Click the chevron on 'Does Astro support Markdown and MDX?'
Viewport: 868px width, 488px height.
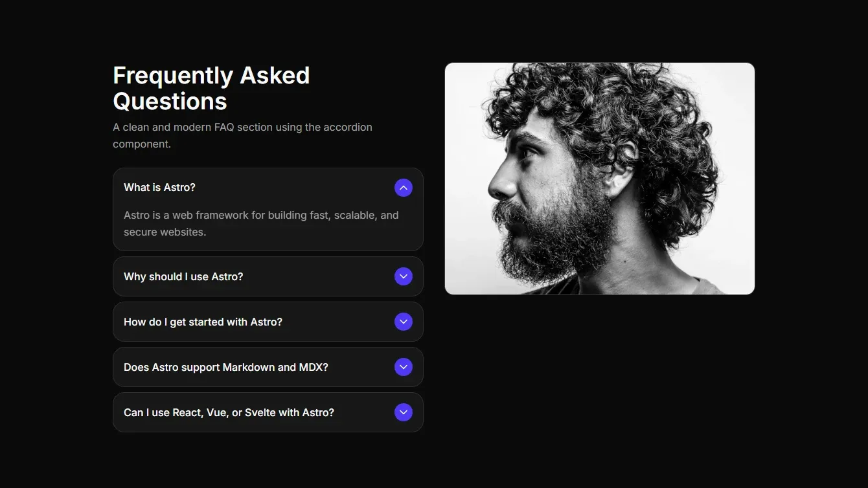(x=403, y=367)
